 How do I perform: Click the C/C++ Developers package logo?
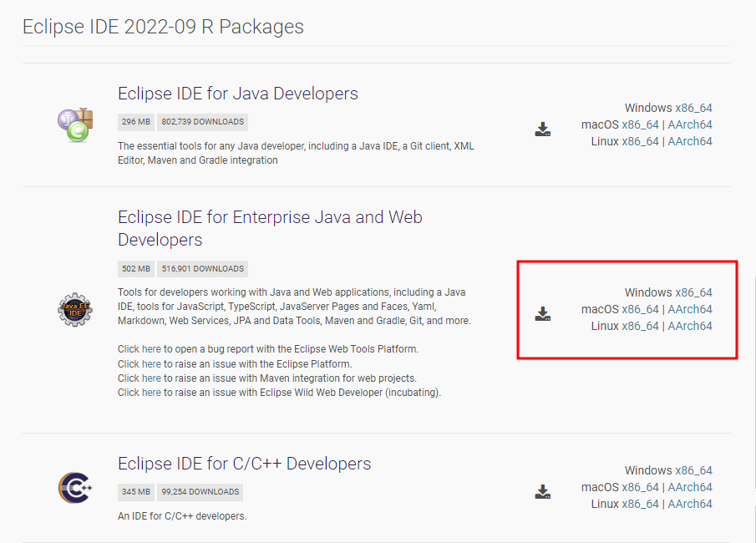(x=75, y=488)
